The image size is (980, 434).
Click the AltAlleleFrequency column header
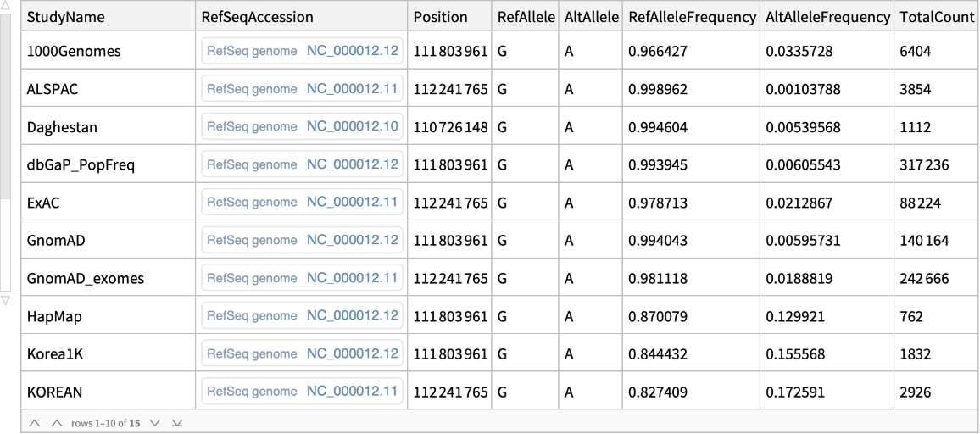pos(827,17)
